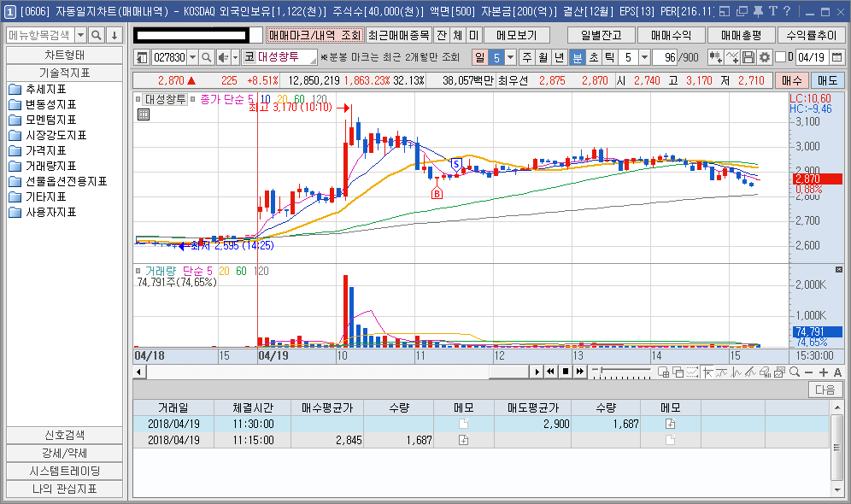Click the chart horizontal scrollbar thumb
The width and height of the screenshot is (851, 504).
509,372
